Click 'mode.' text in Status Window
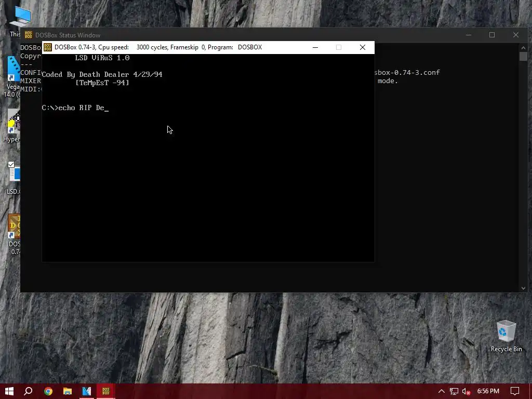 [388, 81]
